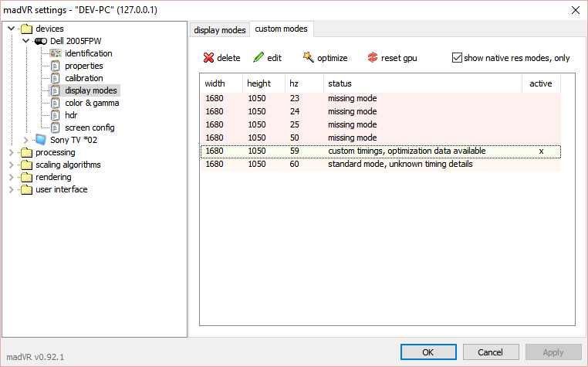588x367 pixels.
Task: Sort by the hz column header
Action: click(x=293, y=83)
